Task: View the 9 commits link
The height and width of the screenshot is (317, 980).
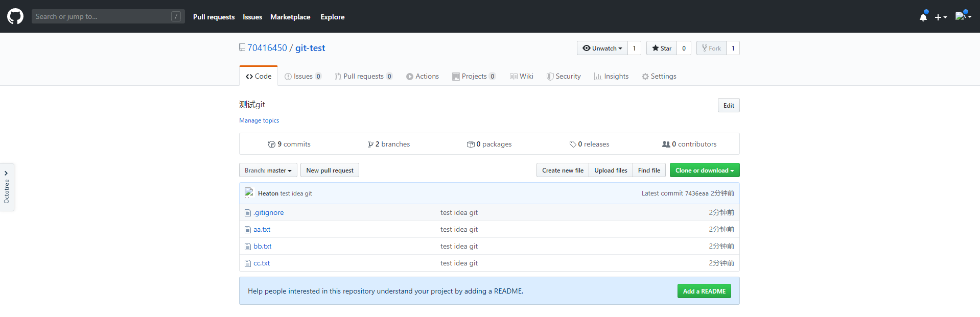Action: click(x=289, y=144)
